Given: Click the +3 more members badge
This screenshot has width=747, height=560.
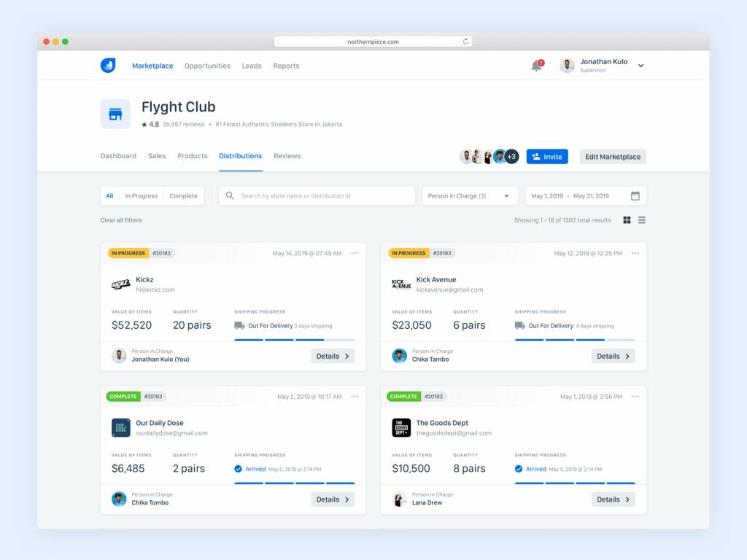Looking at the screenshot, I should tap(511, 157).
